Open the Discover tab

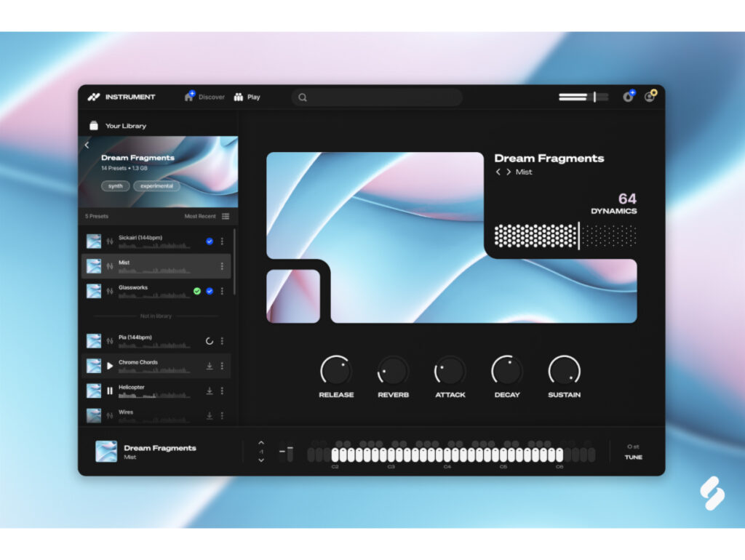(204, 97)
